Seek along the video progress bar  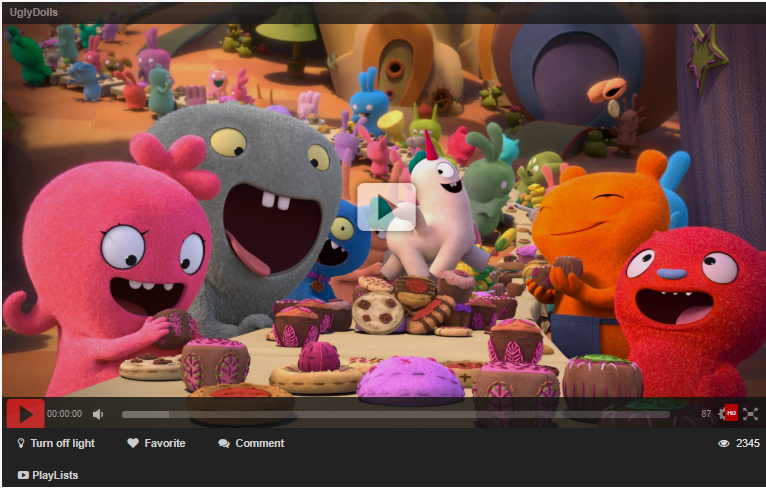pyautogui.click(x=395, y=414)
